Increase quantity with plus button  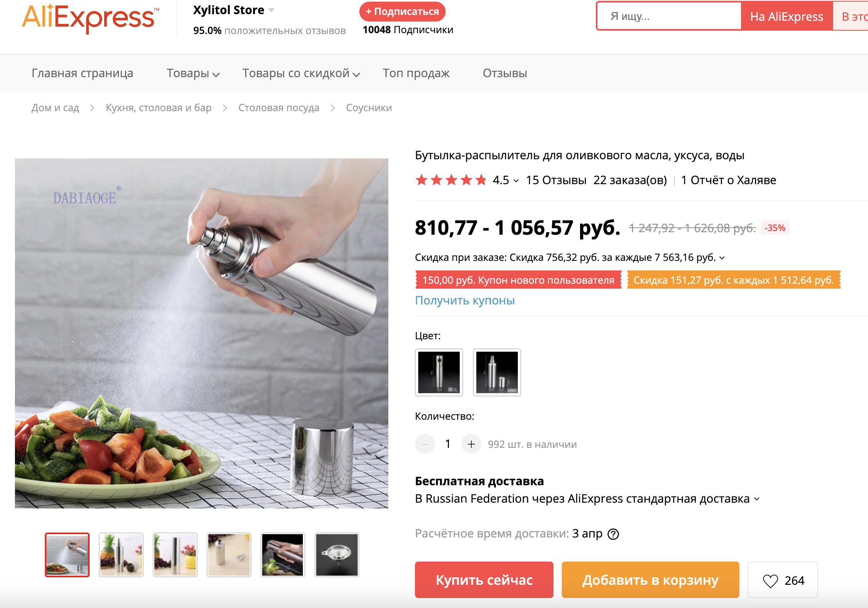(x=471, y=444)
